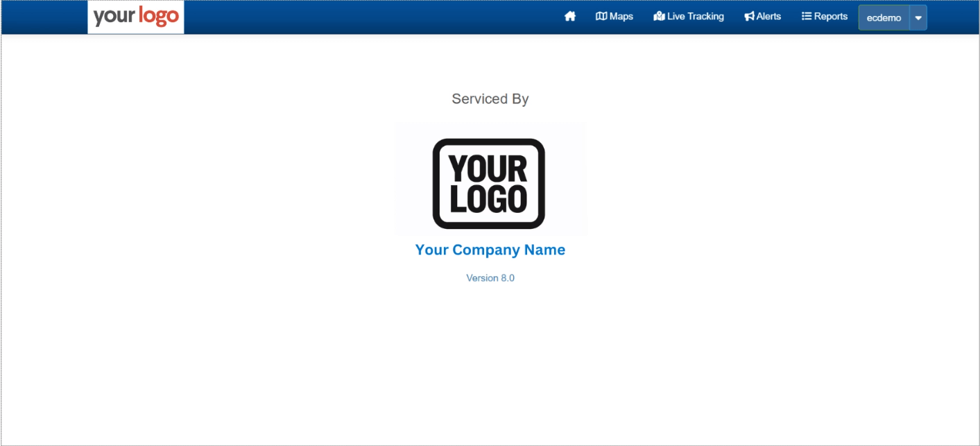This screenshot has height=446, width=980.
Task: Open the Live Tracking menu label
Action: click(x=695, y=17)
